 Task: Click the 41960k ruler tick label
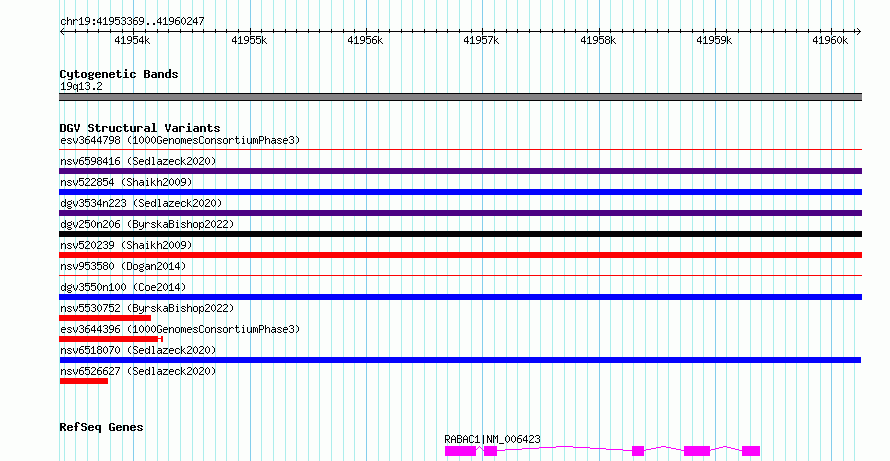[x=830, y=40]
